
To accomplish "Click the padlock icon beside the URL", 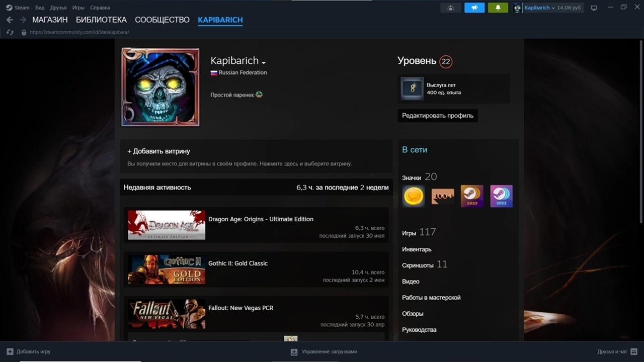I will (x=24, y=32).
